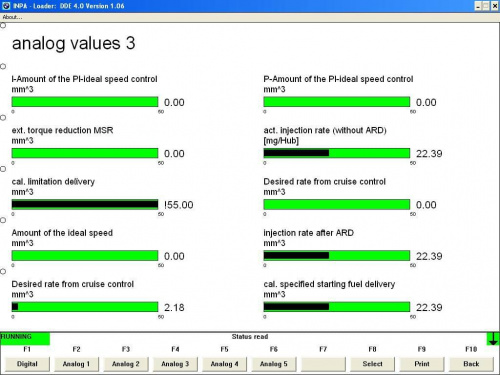This screenshot has width=500, height=375.
Task: Click the BMW logo icon in title bar
Action: [6, 6]
